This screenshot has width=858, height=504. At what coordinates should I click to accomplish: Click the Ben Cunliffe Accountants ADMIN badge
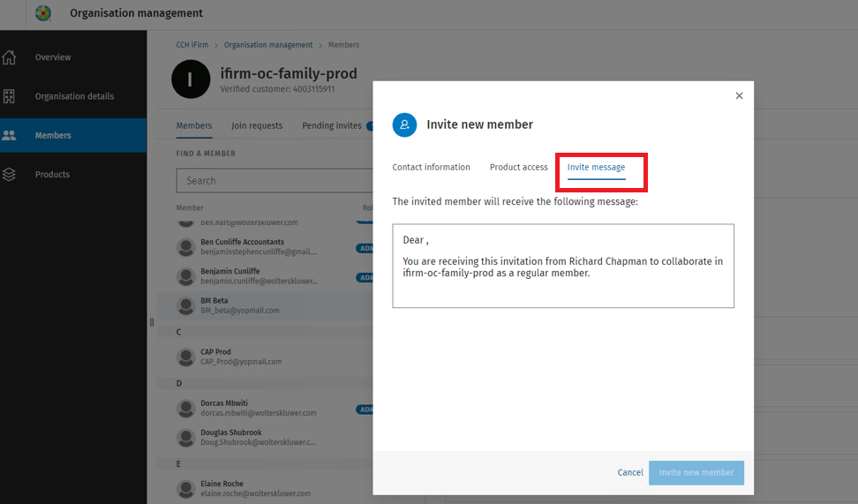click(365, 248)
